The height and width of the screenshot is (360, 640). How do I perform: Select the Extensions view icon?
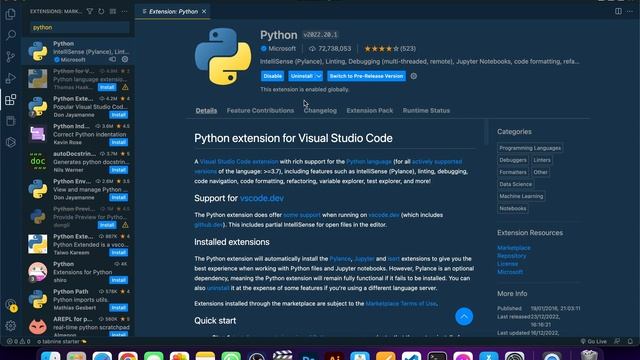11,100
